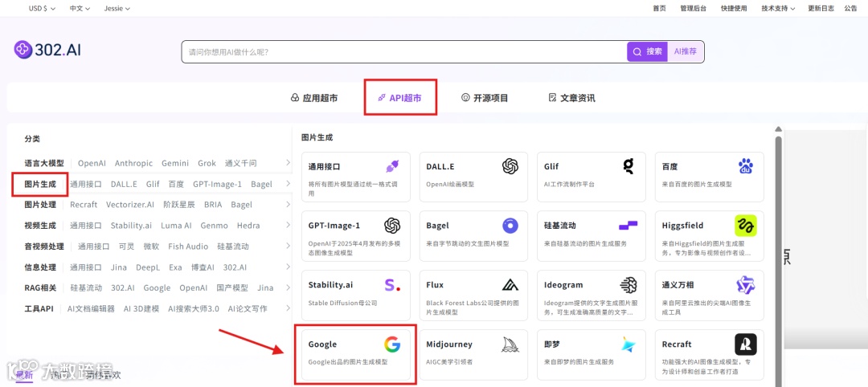Viewport: 868px width, 387px height.
Task: Open the Jessie account dropdown
Action: click(117, 8)
